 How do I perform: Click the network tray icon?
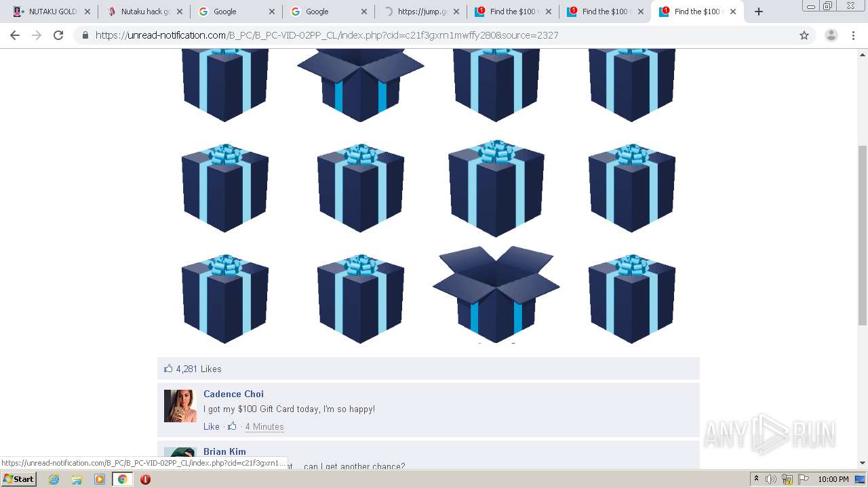[x=787, y=479]
